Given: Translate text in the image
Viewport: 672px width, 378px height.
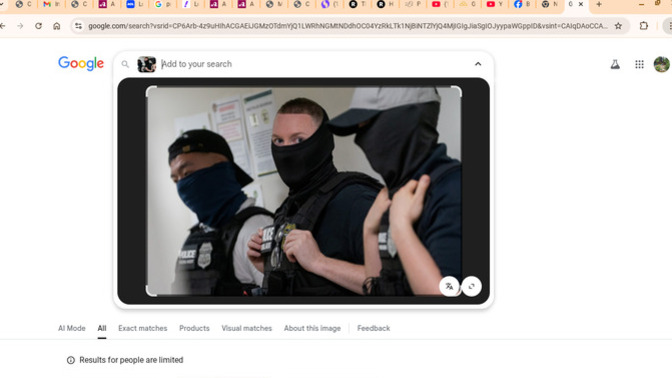Looking at the screenshot, I should [449, 286].
